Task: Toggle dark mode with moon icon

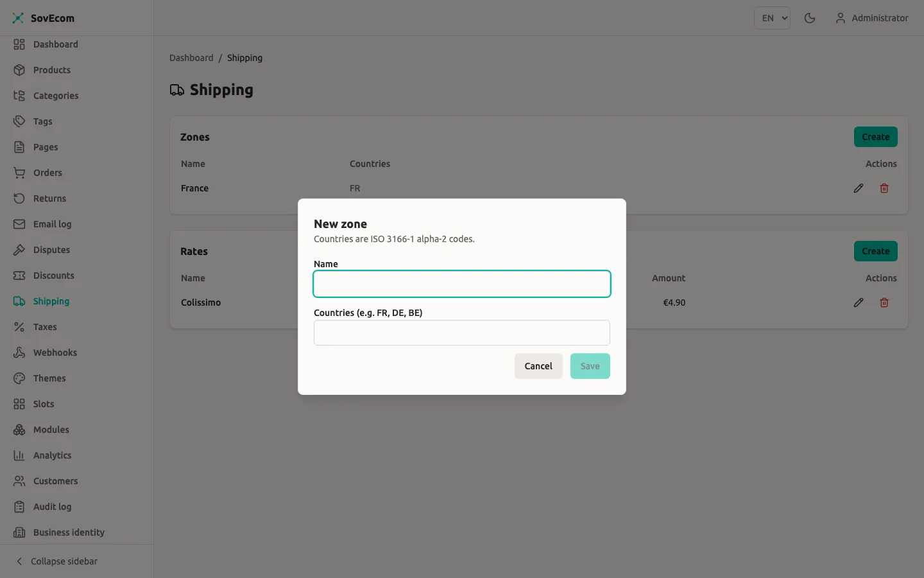Action: click(x=810, y=18)
